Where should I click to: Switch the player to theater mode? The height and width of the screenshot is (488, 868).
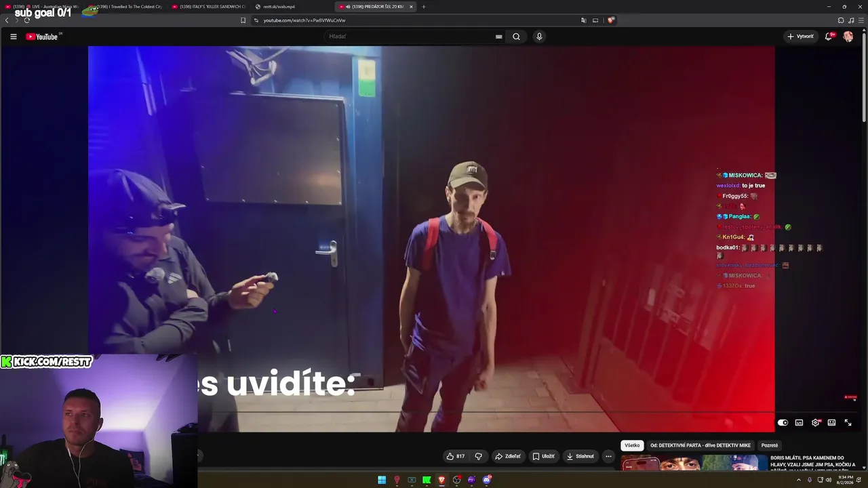(831, 423)
